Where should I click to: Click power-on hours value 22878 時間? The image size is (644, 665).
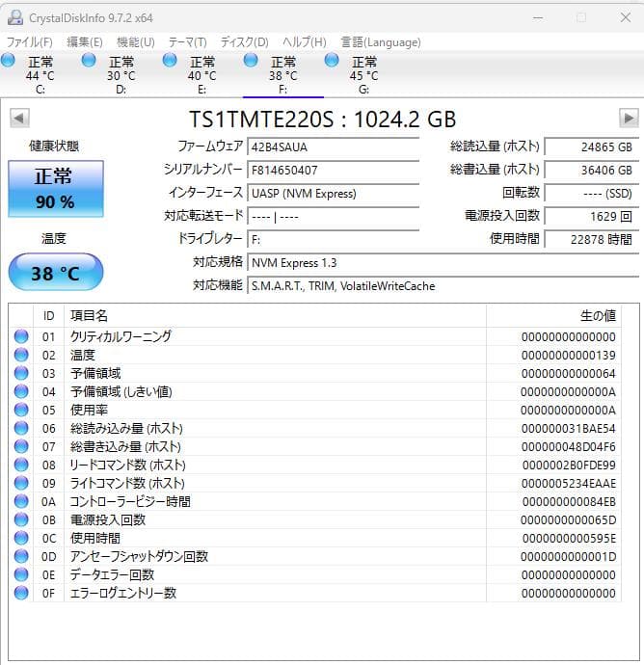click(x=591, y=239)
